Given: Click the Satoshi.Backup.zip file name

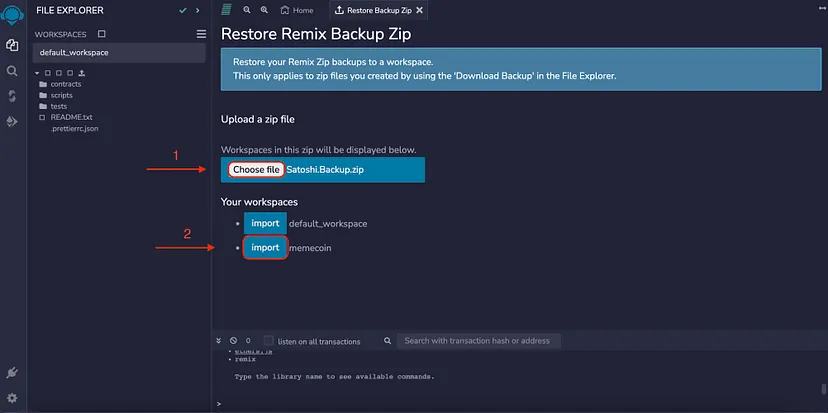Looking at the screenshot, I should (x=325, y=170).
